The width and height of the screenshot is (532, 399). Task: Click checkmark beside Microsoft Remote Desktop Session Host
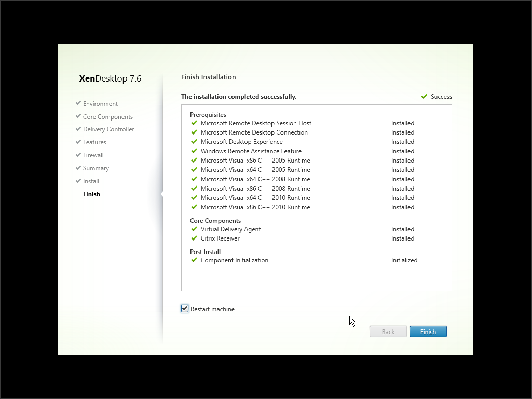(x=194, y=123)
